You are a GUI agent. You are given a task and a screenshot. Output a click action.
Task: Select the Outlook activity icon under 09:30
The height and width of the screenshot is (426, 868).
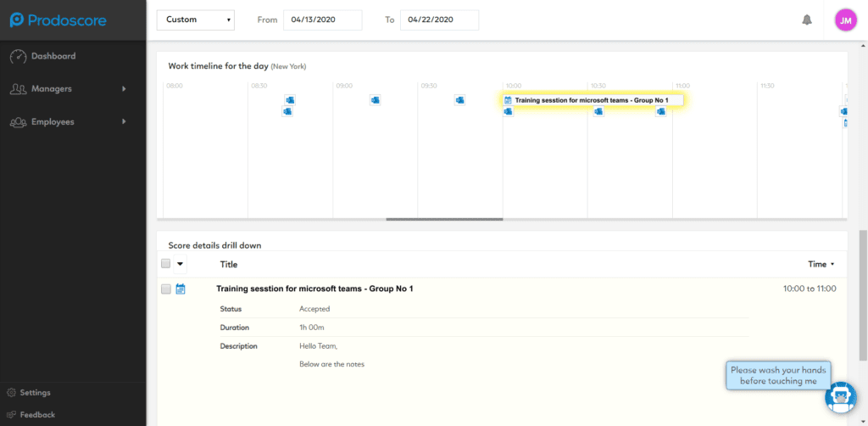tap(459, 100)
